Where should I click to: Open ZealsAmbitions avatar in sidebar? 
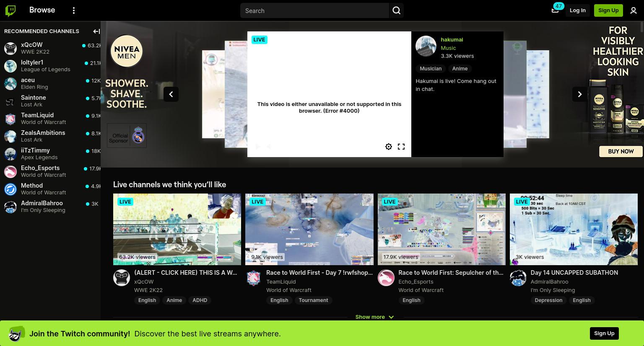[x=10, y=136]
